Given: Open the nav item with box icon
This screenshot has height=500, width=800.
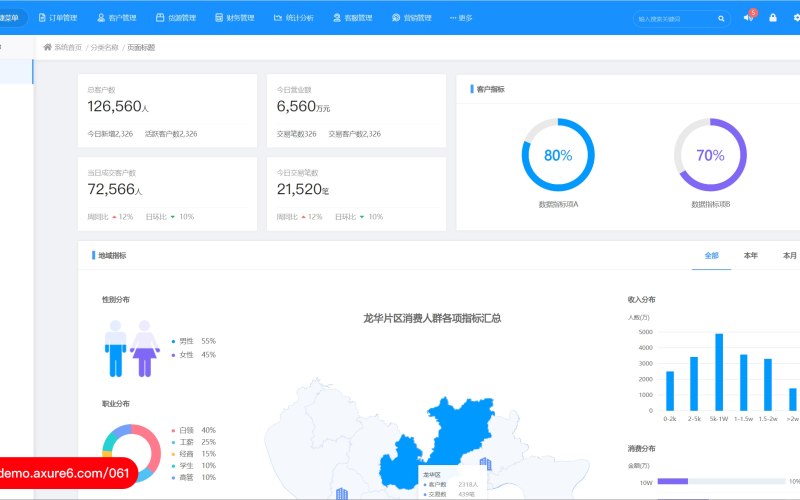Looking at the screenshot, I should point(176,18).
